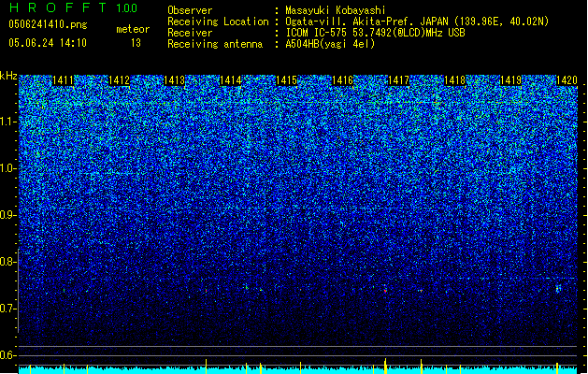Click the 0.6 kHz axis label
588x374 pixels.
[x=8, y=355]
